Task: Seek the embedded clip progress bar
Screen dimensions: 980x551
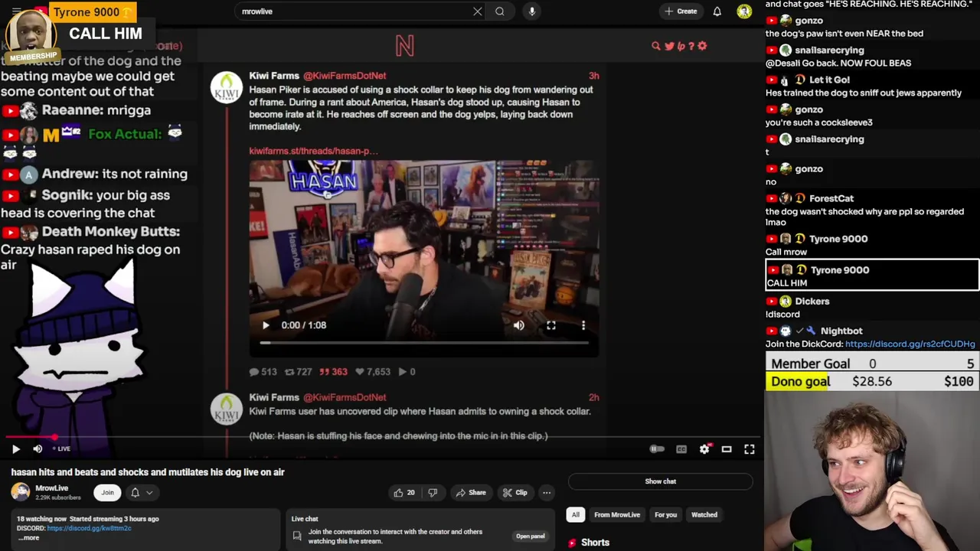Action: coord(424,343)
